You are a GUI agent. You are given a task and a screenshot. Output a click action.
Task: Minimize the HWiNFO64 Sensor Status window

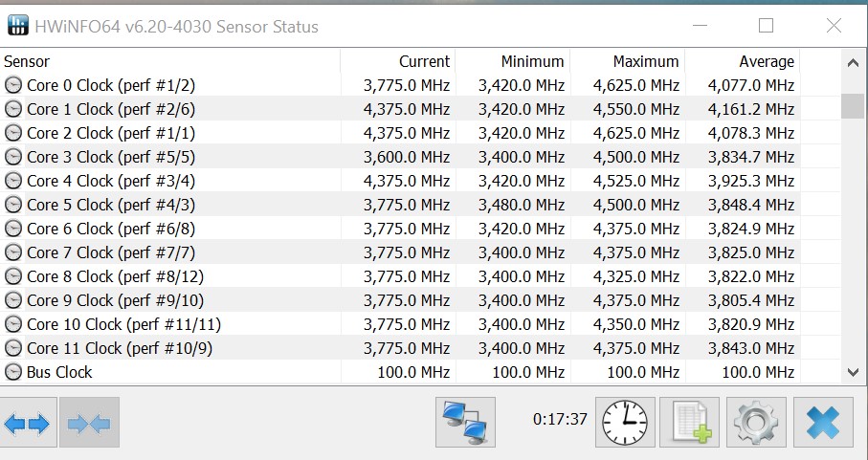click(x=700, y=26)
